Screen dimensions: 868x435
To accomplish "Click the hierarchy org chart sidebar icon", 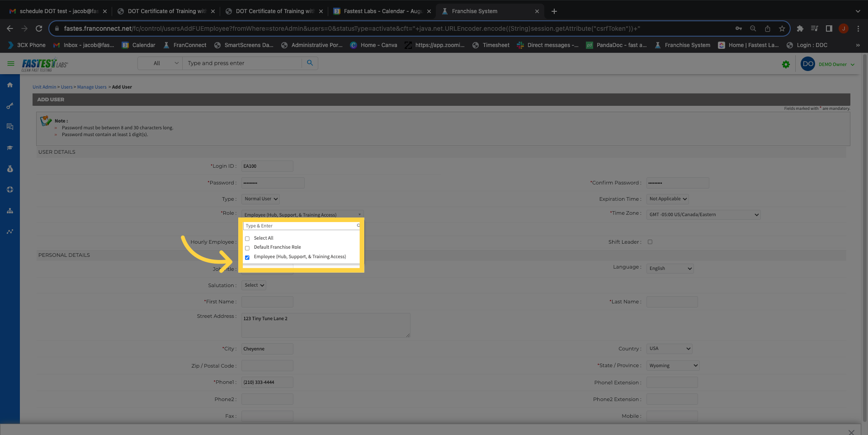I will click(10, 211).
